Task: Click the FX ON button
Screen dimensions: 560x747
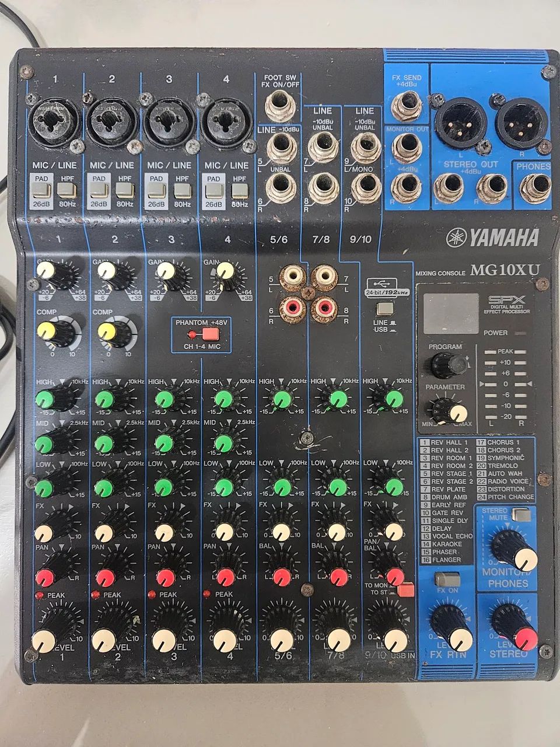Action: click(x=447, y=579)
